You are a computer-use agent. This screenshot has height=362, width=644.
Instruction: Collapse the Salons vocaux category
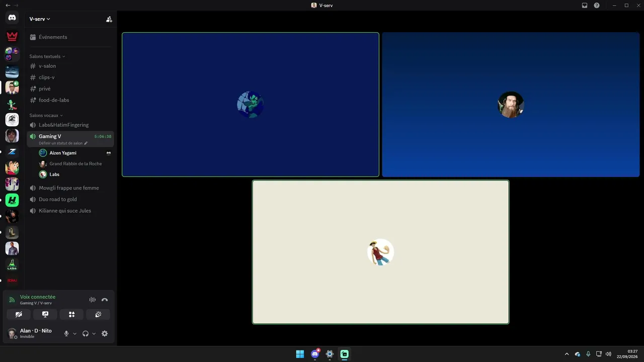pos(46,115)
